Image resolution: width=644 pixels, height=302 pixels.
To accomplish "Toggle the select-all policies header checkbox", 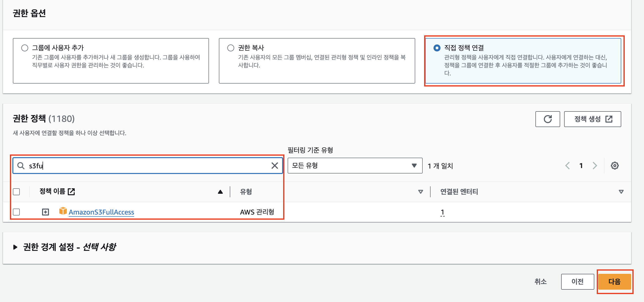I will point(17,192).
